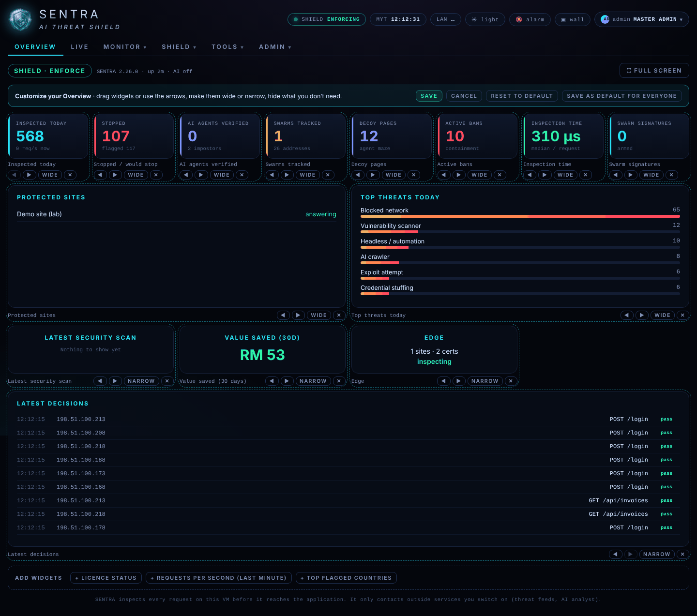Add Top Flagged Countries widget
697x616 pixels.
pos(346,578)
